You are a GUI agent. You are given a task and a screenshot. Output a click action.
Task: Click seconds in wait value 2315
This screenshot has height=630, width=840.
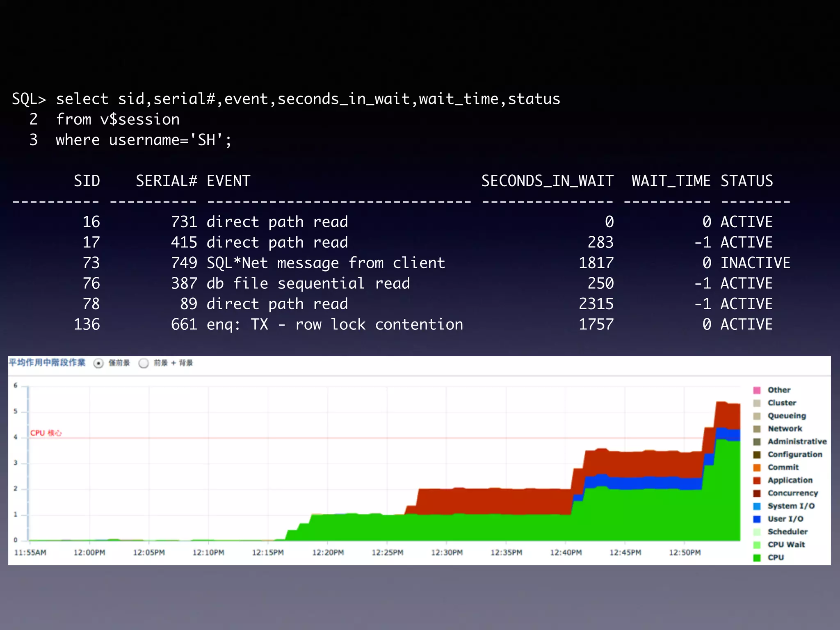point(596,304)
